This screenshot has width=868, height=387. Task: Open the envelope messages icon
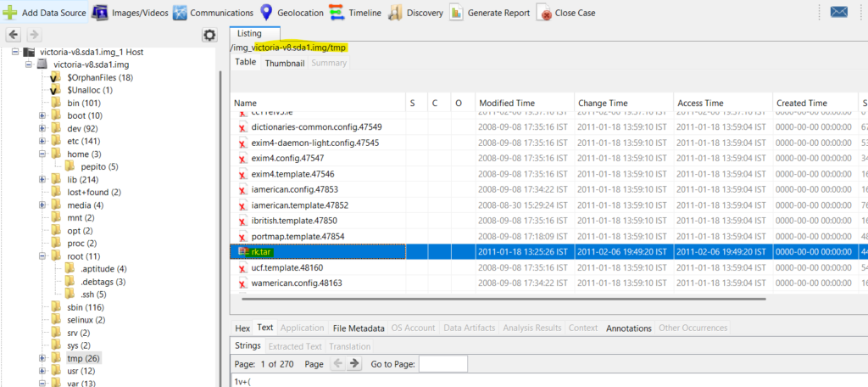(839, 12)
